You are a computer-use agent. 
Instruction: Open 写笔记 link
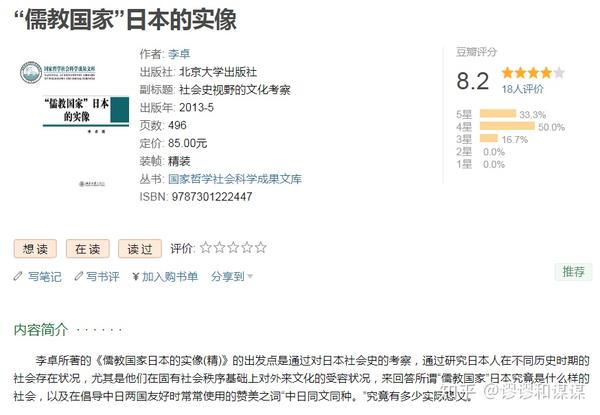coord(45,277)
